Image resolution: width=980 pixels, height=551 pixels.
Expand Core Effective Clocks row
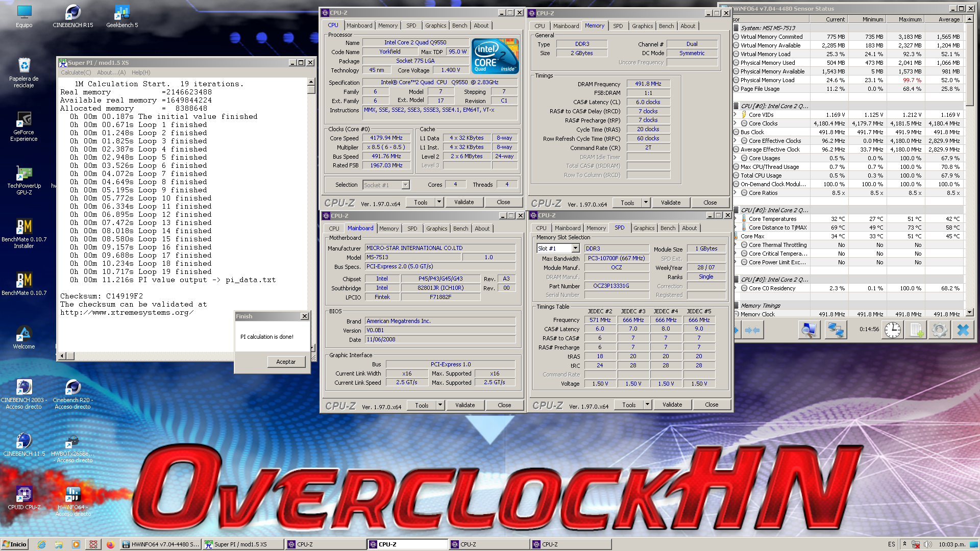(735, 141)
